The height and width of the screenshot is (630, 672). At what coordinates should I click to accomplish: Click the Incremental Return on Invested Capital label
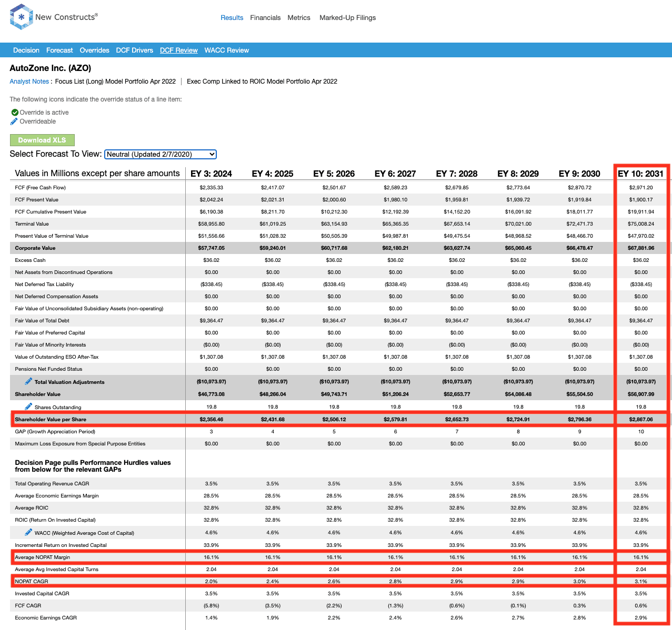(61, 545)
